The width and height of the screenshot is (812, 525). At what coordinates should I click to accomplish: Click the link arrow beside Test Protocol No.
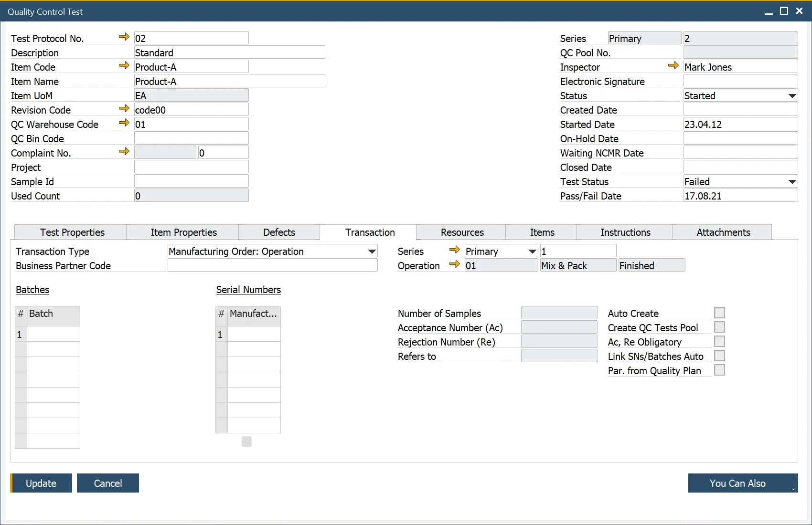(x=124, y=36)
